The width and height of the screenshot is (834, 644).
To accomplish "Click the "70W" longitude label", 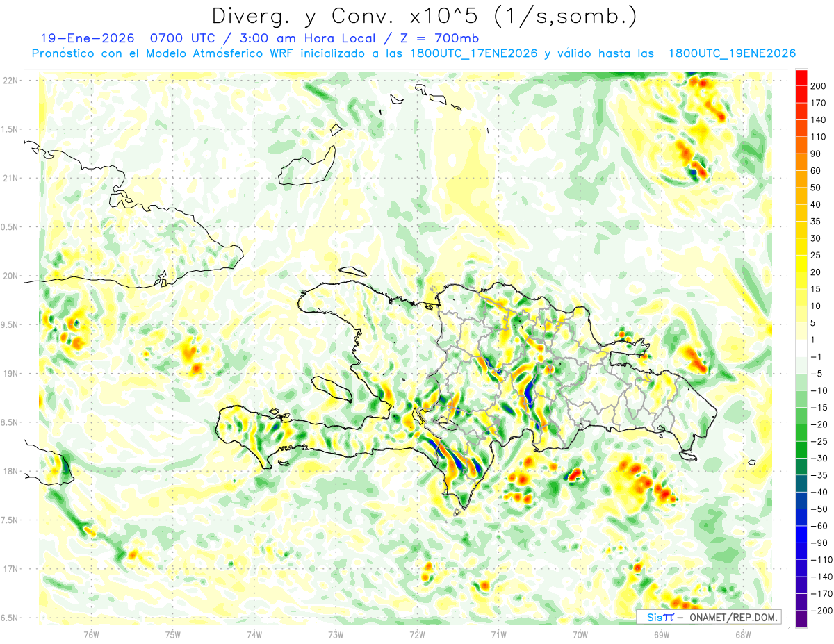I will pyautogui.click(x=580, y=634).
